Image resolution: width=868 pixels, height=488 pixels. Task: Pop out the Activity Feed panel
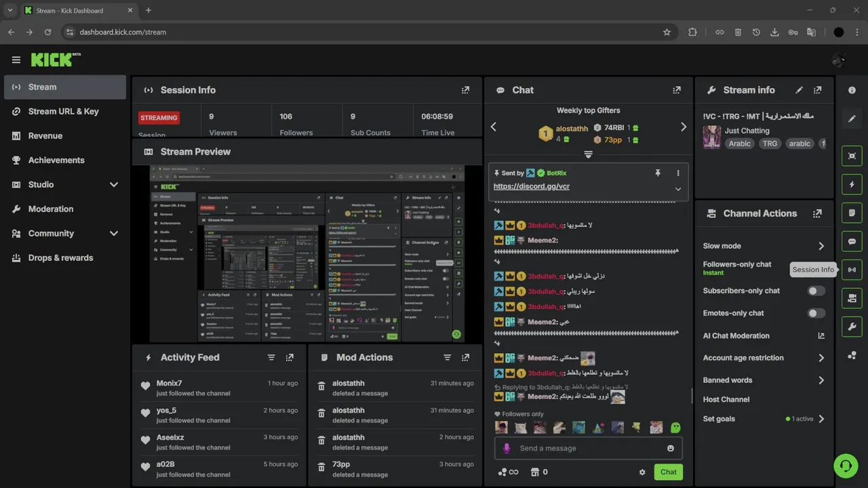(x=290, y=358)
